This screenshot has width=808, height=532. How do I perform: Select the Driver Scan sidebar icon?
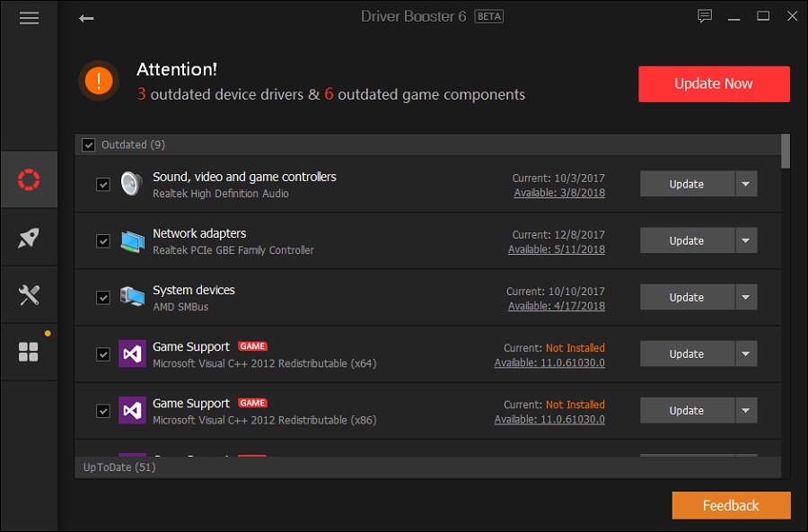point(29,179)
